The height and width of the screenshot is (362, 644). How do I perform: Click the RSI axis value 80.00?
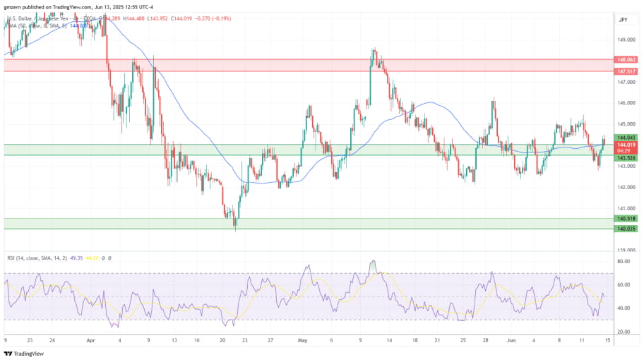tap(624, 261)
